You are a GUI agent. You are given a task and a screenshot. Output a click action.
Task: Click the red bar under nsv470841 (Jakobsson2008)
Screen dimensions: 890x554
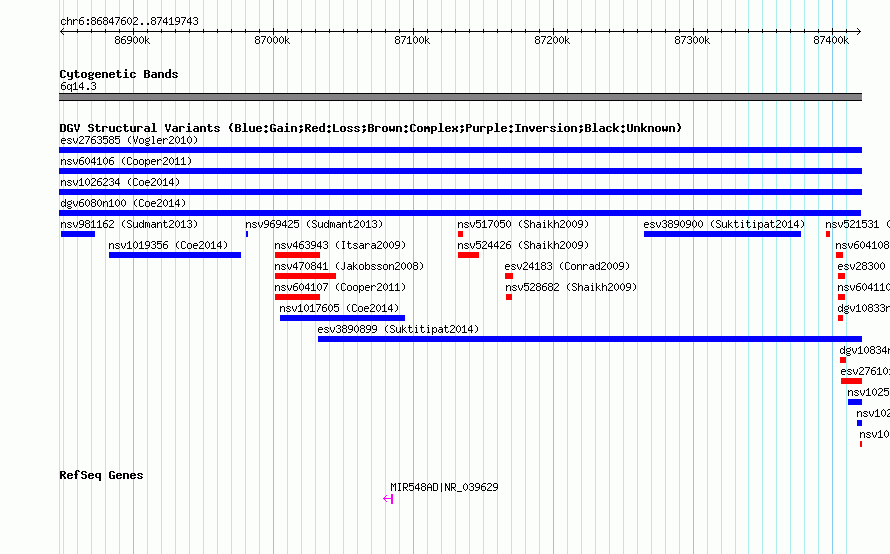coord(305,276)
